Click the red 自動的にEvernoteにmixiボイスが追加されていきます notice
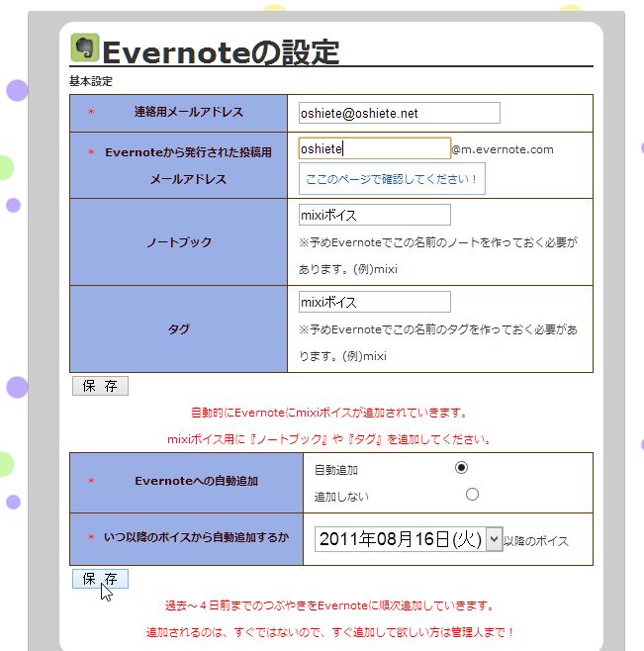This screenshot has width=644, height=651. click(329, 413)
